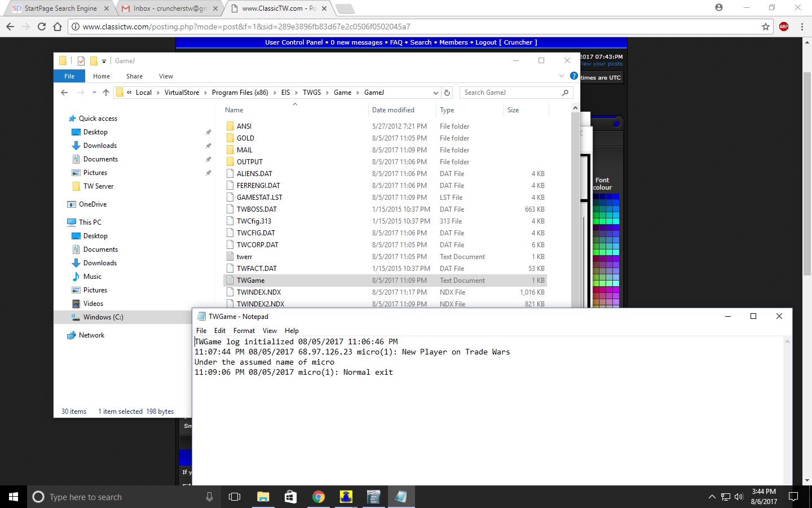
Task: Switch to the View ribbon tab in Explorer
Action: point(166,76)
